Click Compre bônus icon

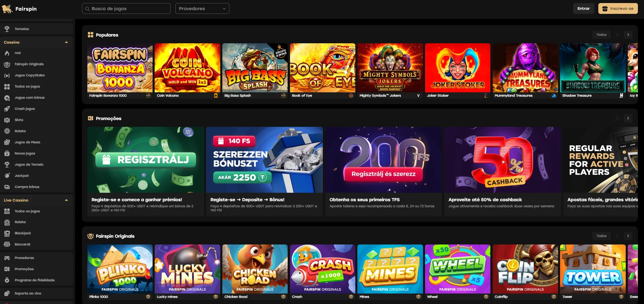pyautogui.click(x=7, y=187)
